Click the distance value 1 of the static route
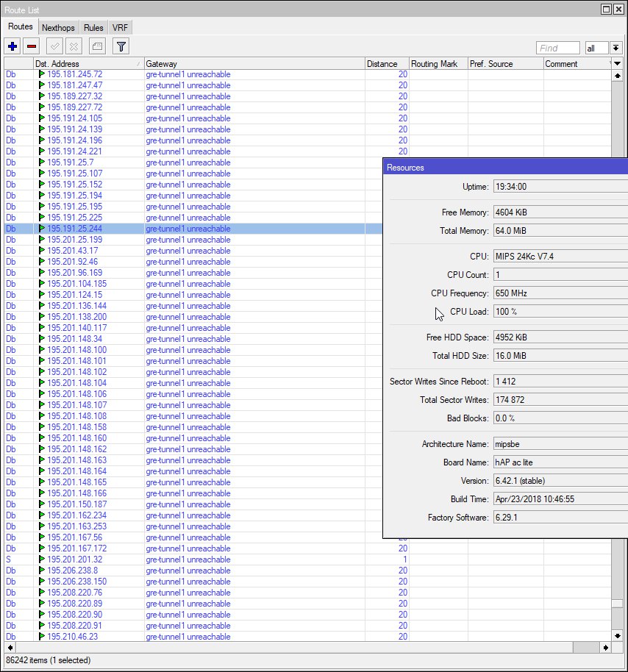The image size is (628, 672). (404, 560)
